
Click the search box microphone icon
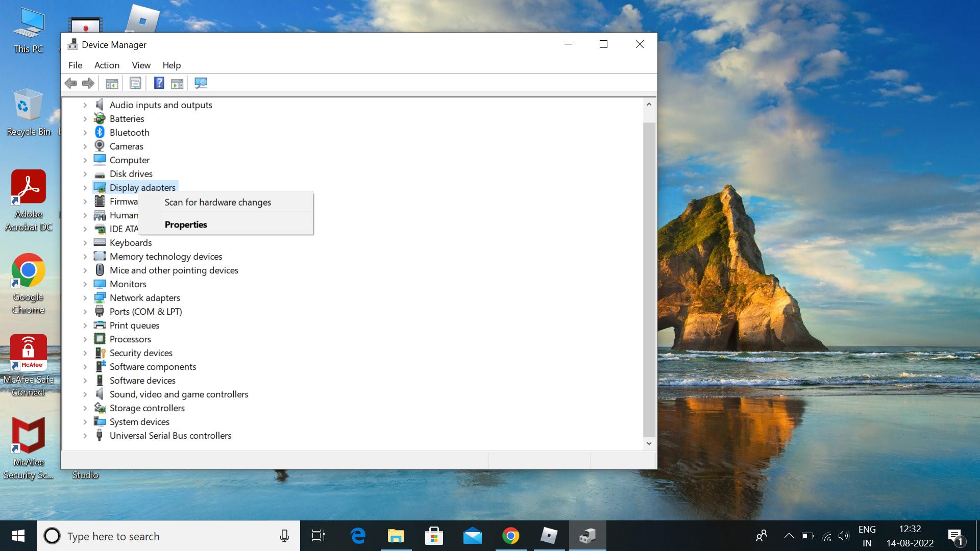pos(284,536)
